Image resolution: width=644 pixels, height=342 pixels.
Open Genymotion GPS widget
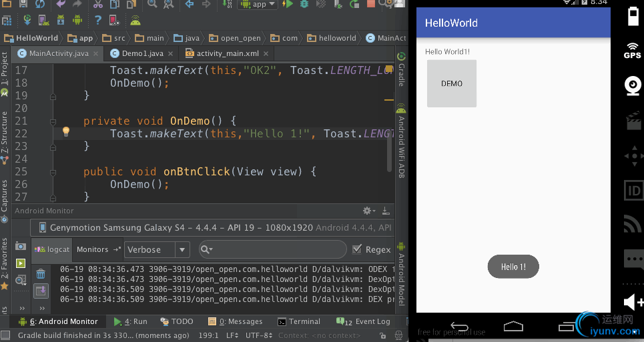(633, 51)
